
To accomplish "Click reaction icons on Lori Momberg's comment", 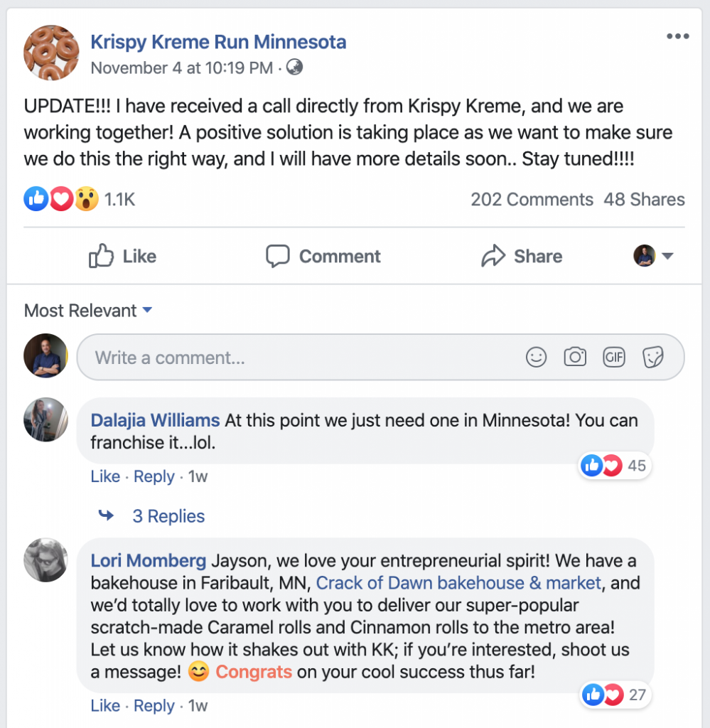I will pyautogui.click(x=602, y=695).
